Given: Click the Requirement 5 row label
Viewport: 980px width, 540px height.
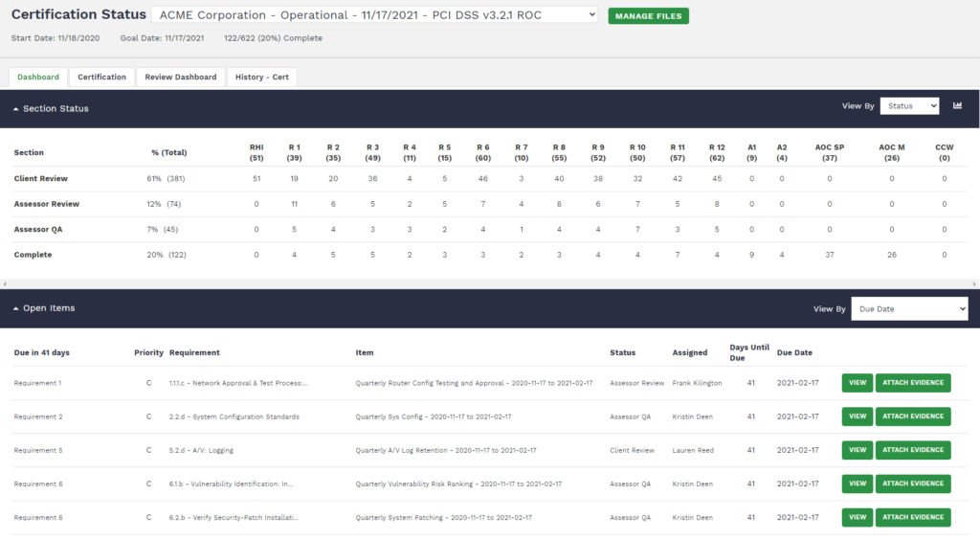Looking at the screenshot, I should point(38,451).
